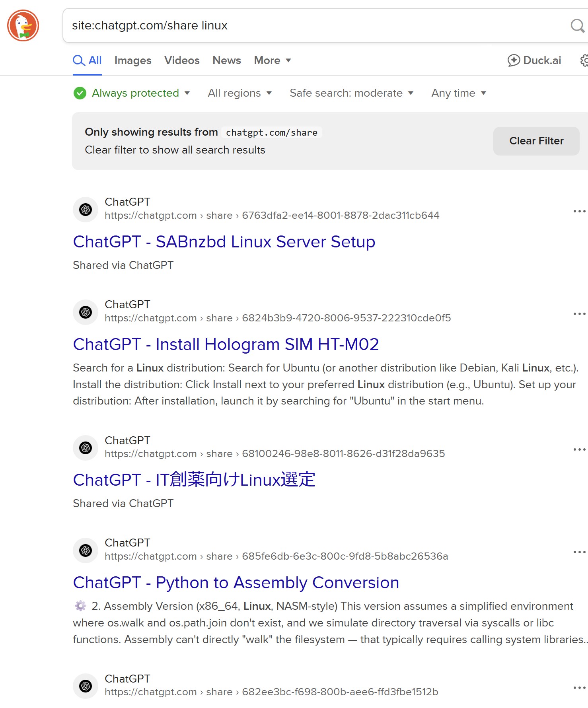Expand the More tab dropdown
Image resolution: width=588 pixels, height=708 pixels.
(273, 60)
